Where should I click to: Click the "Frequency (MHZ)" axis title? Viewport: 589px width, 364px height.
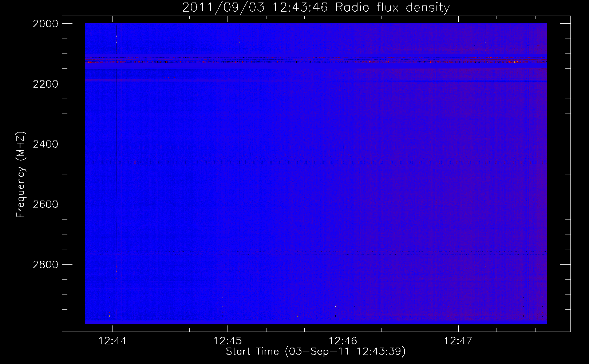coord(21,175)
